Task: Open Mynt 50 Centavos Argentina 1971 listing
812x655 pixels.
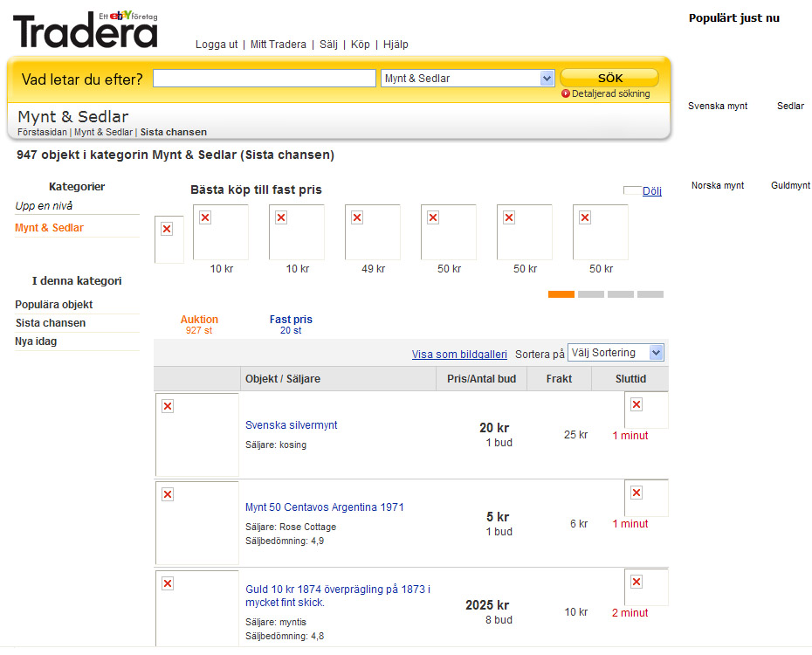Action: click(x=325, y=507)
